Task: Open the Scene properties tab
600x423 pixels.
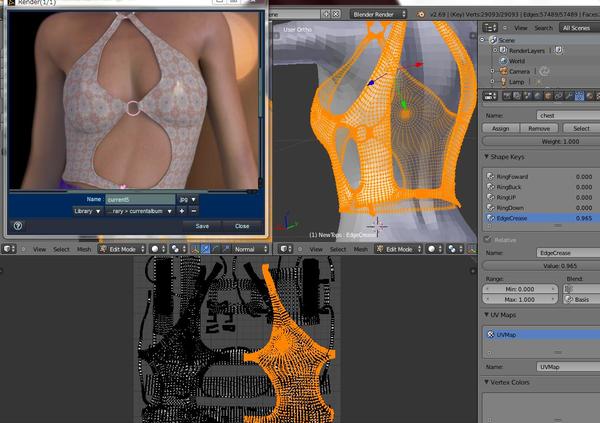Action: [528, 96]
